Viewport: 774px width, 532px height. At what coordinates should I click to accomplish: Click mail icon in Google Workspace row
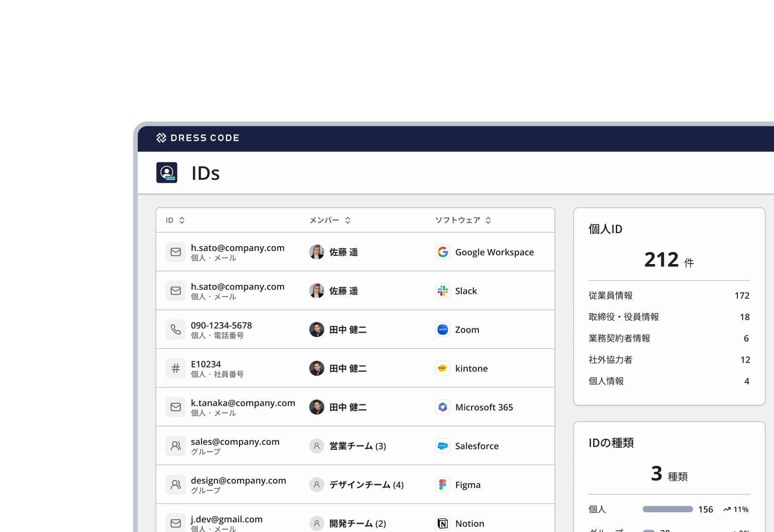pos(176,252)
